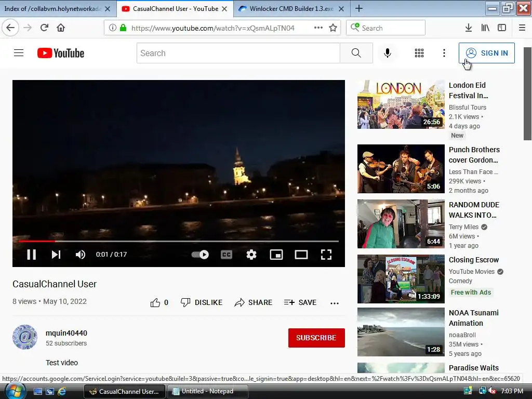The height and width of the screenshot is (399, 532).
Task: Open Paradise Waits video title
Action: (x=474, y=368)
